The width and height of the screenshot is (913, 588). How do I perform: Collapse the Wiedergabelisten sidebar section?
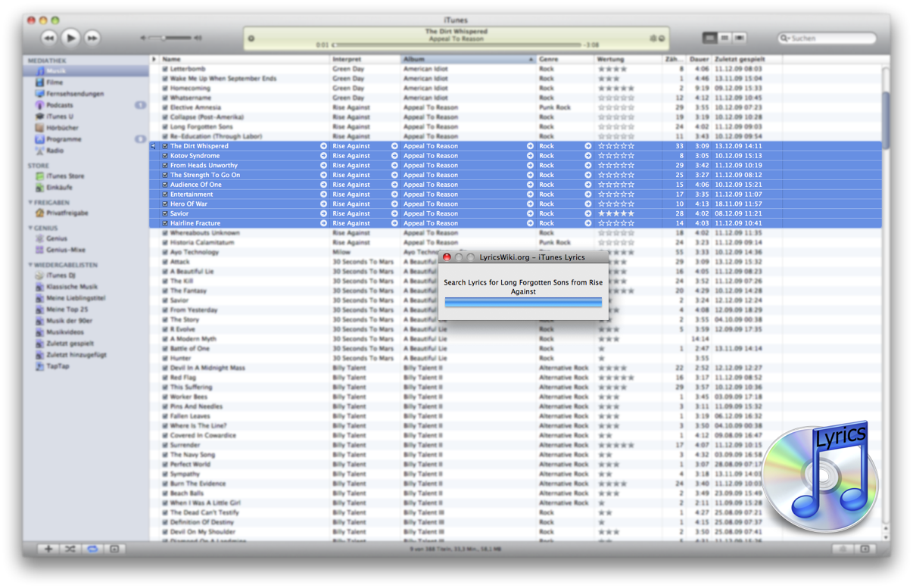[31, 265]
